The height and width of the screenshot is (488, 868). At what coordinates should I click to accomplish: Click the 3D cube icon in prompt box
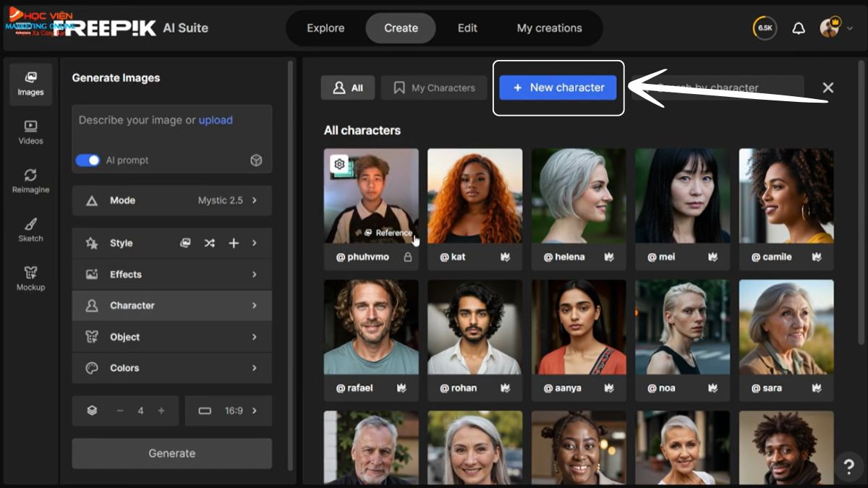[256, 160]
